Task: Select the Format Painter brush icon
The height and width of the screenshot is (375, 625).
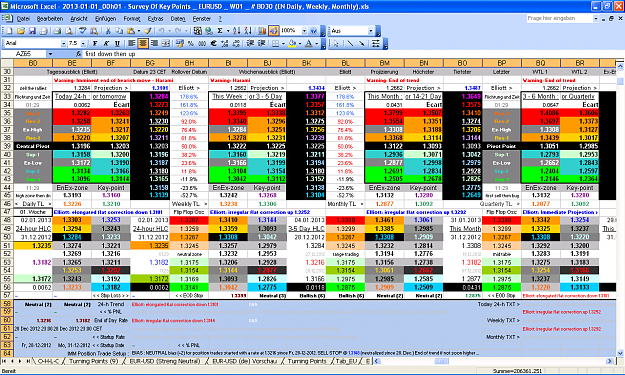Action: 148,31
